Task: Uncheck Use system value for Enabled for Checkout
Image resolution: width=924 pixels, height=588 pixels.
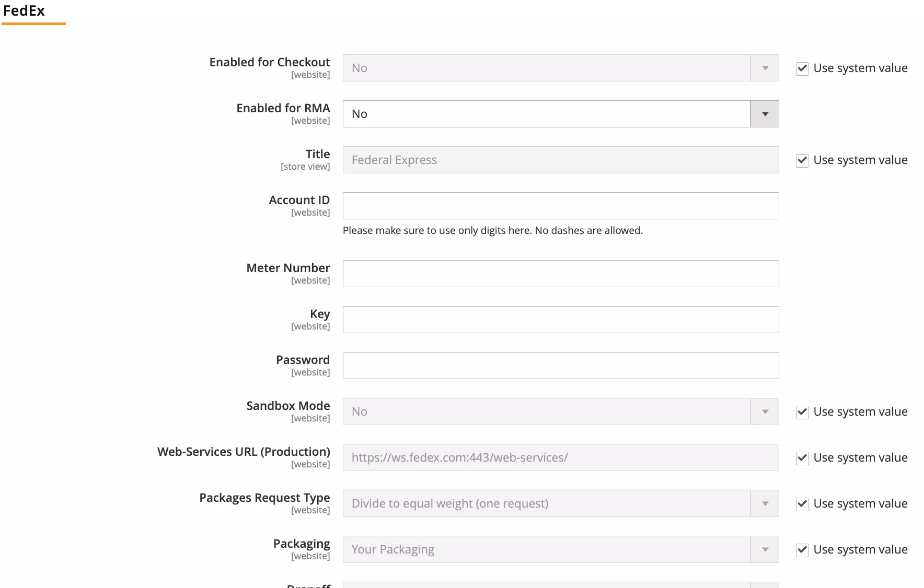Action: point(802,68)
